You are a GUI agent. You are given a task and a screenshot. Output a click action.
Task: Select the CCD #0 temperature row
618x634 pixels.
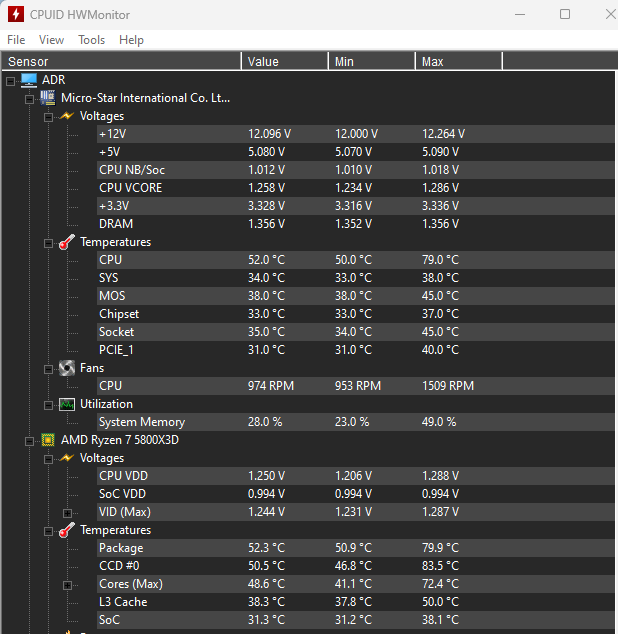click(x=356, y=566)
